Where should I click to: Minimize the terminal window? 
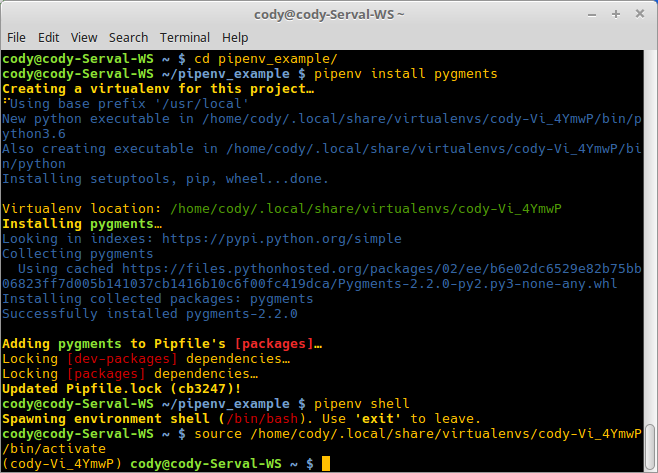pyautogui.click(x=592, y=15)
